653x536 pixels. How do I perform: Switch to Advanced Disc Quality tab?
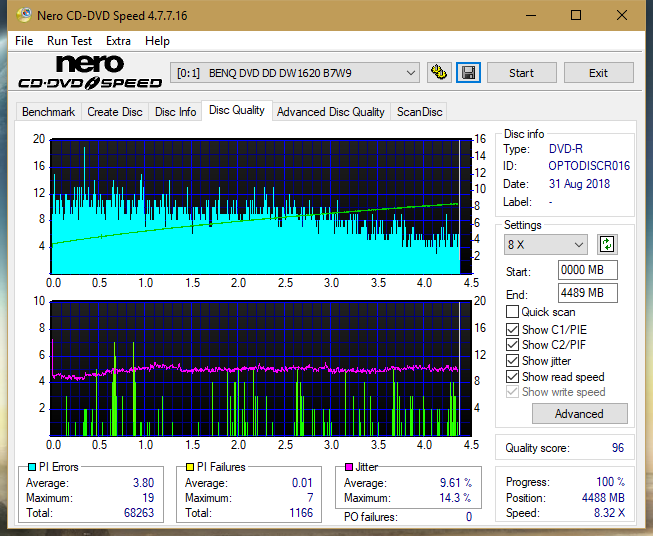(x=331, y=112)
